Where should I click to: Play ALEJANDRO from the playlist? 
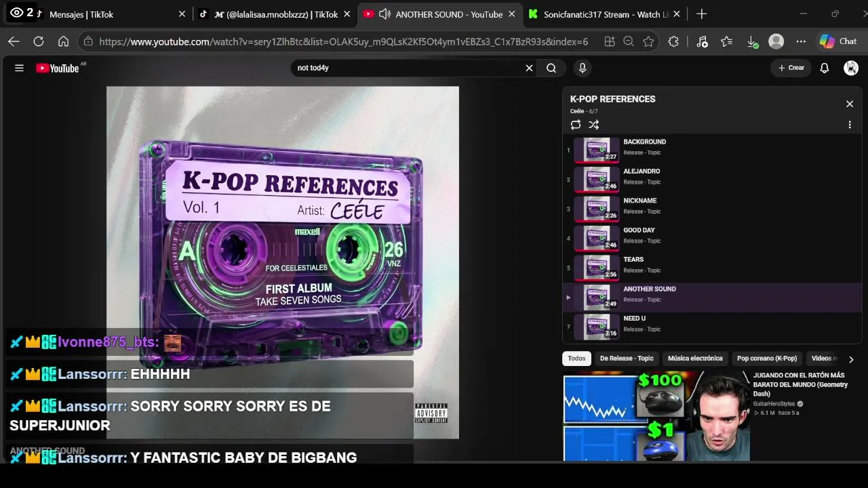tap(712, 180)
